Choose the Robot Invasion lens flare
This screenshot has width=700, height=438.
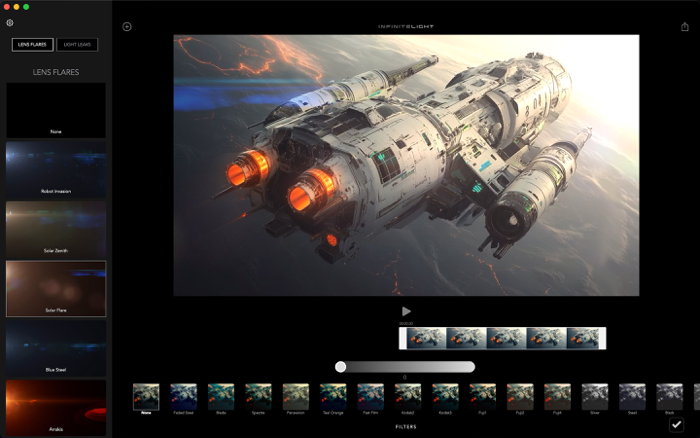[x=56, y=170]
